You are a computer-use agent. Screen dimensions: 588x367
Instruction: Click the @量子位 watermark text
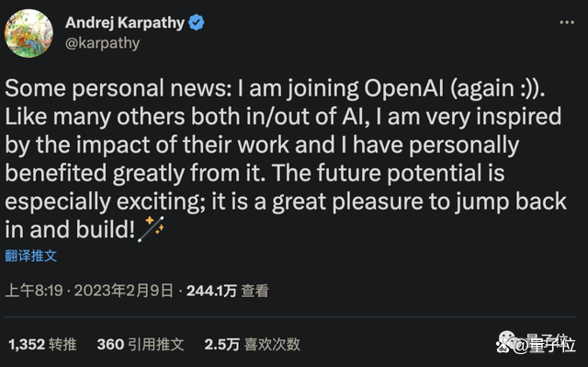(545, 345)
